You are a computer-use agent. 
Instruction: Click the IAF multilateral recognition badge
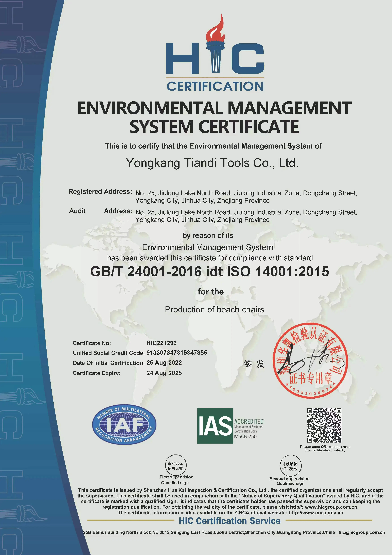click(x=124, y=425)
